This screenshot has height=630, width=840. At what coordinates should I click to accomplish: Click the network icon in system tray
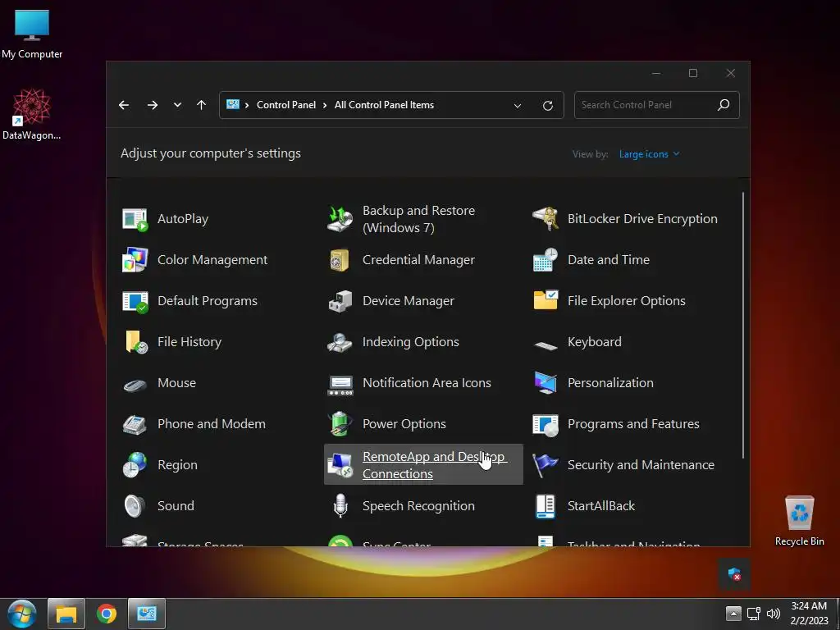(x=753, y=614)
